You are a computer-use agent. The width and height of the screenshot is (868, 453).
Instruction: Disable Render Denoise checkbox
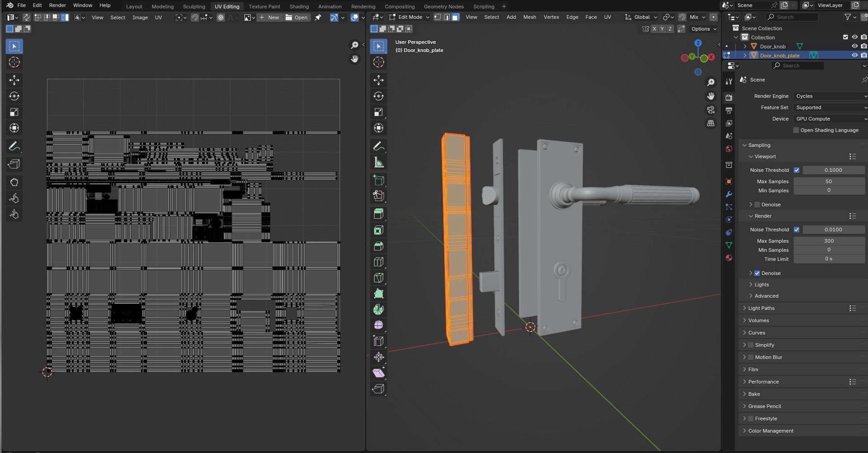pos(757,273)
